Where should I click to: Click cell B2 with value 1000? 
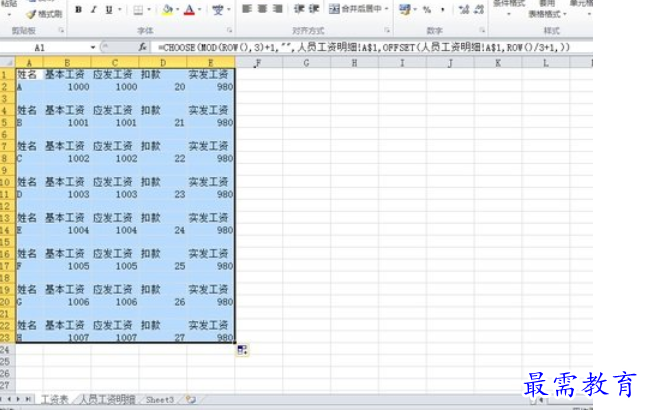tap(67, 87)
